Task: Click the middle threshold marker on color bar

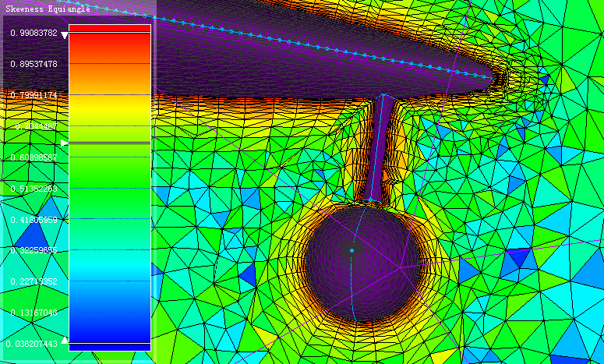Action: (x=65, y=143)
